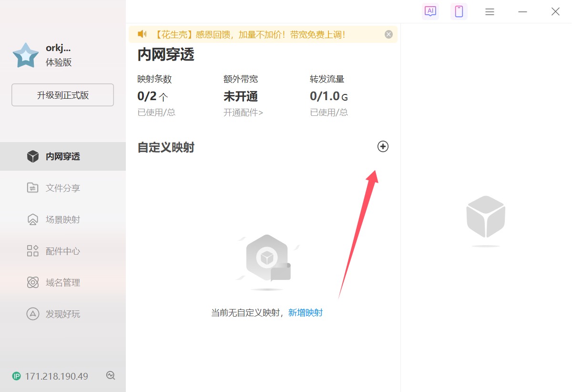This screenshot has height=392, width=572.
Task: Click the 花生壳 promotion banner text
Action: tap(250, 34)
